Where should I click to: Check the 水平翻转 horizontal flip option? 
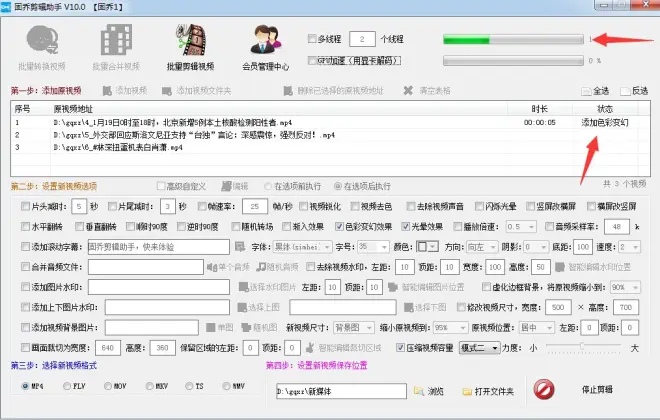coord(26,226)
